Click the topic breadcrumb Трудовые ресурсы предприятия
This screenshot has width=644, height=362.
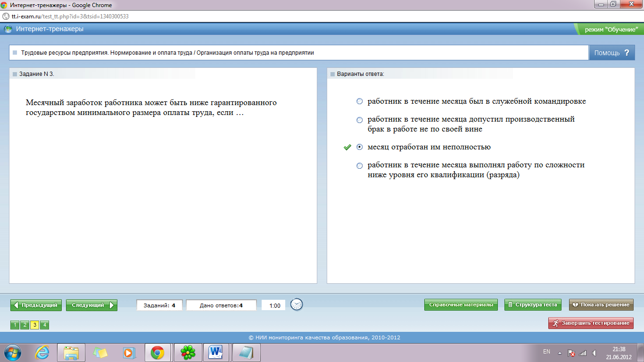click(167, 53)
